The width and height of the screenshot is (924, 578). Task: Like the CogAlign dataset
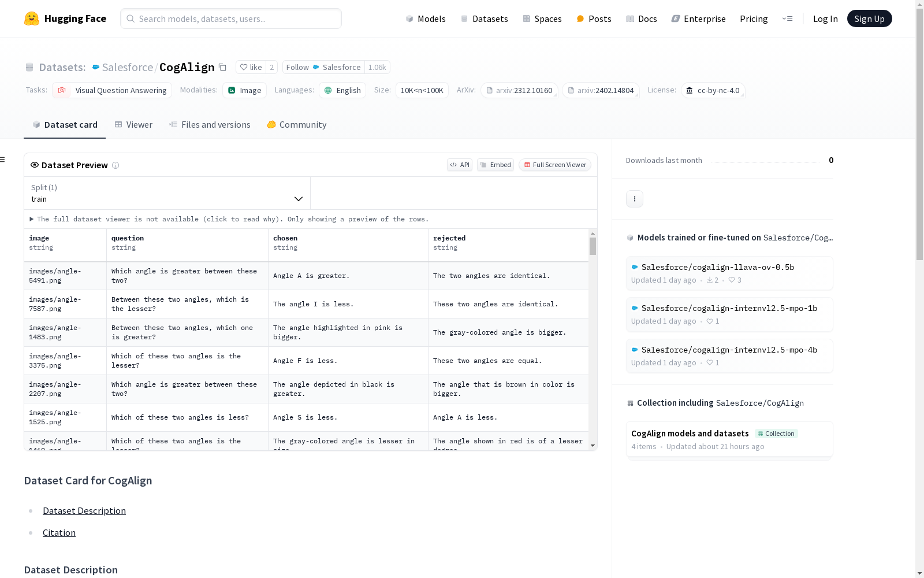coord(251,67)
